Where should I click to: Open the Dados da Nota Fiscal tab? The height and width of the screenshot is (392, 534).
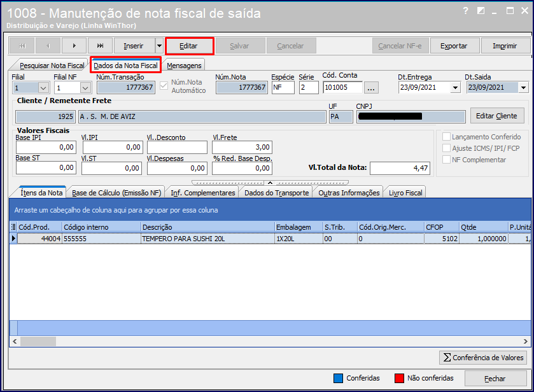125,66
